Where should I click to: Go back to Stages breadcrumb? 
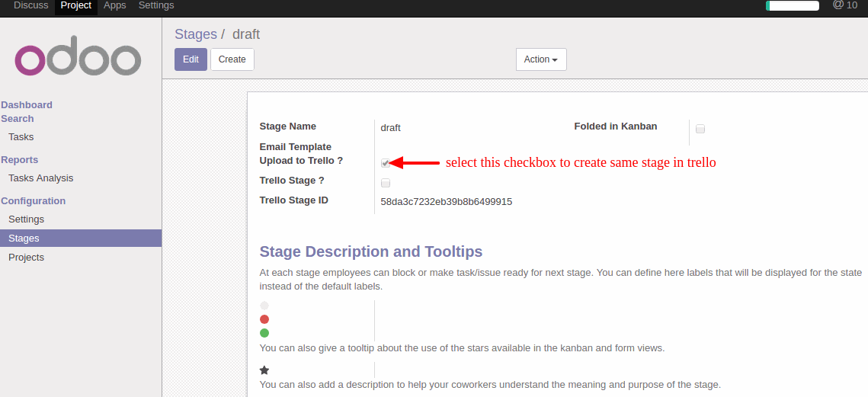tap(196, 34)
